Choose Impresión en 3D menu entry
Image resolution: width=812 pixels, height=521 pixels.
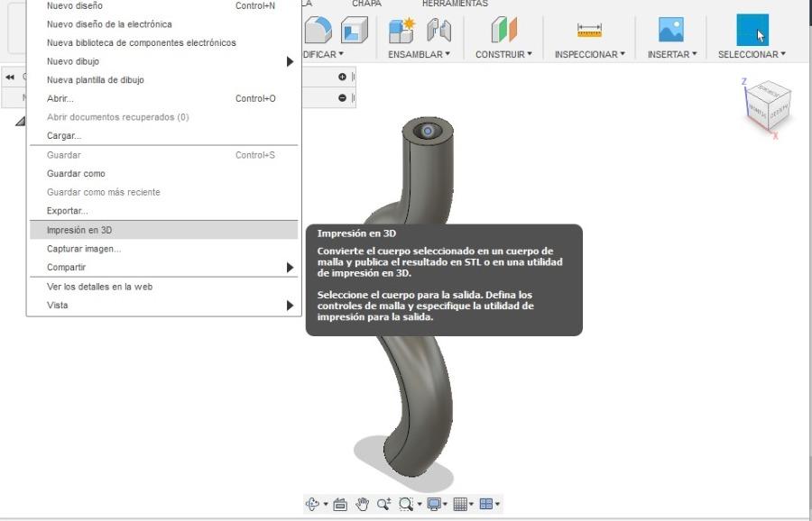click(163, 230)
